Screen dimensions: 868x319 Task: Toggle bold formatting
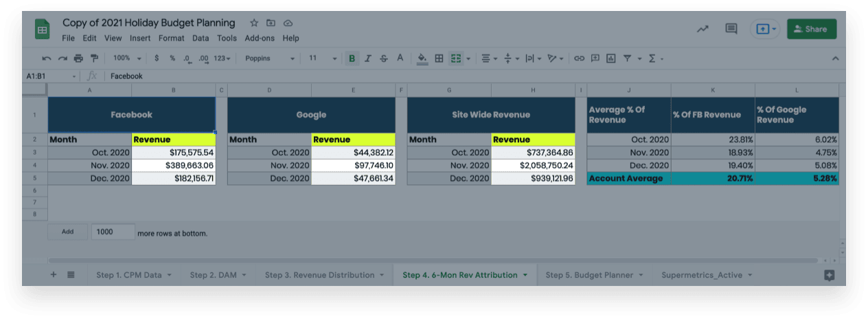352,58
